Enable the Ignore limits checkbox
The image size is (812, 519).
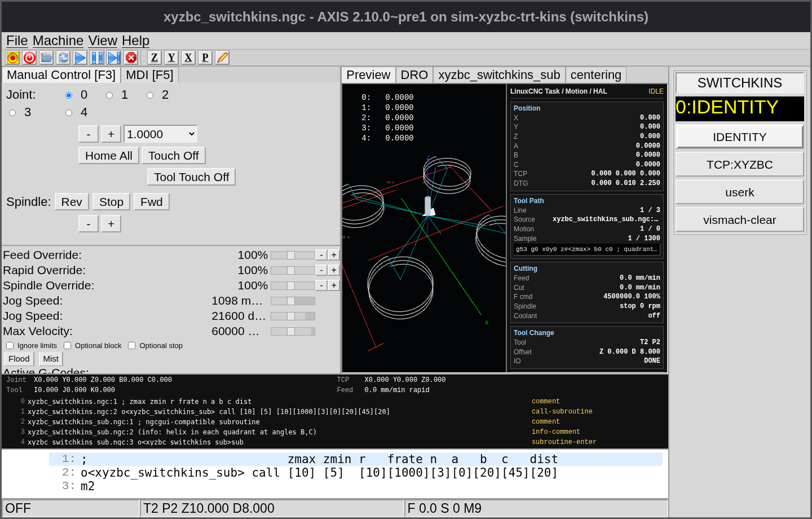click(x=10, y=346)
